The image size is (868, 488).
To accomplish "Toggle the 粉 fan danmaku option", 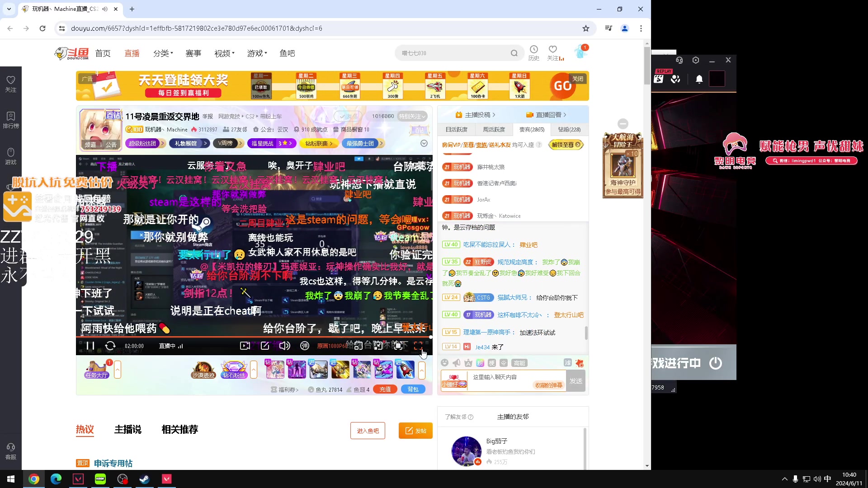I will [x=480, y=363].
